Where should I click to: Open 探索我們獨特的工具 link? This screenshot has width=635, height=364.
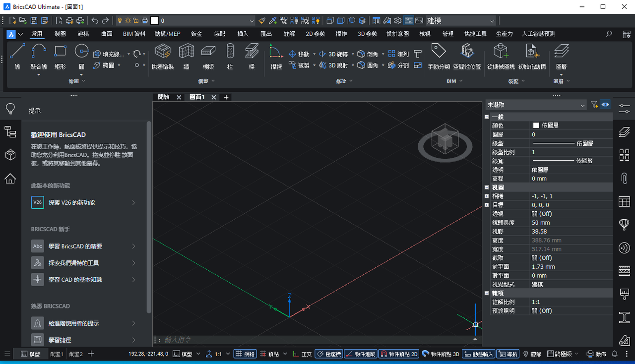pyautogui.click(x=84, y=263)
